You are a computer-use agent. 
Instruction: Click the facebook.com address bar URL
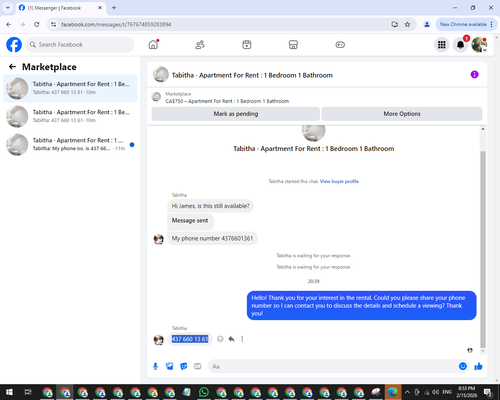(x=116, y=25)
